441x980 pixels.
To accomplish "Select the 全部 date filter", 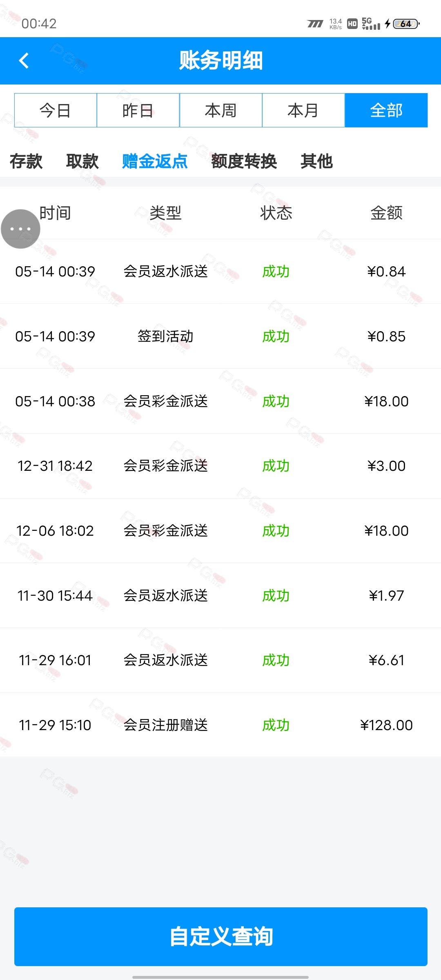I will pyautogui.click(x=386, y=110).
